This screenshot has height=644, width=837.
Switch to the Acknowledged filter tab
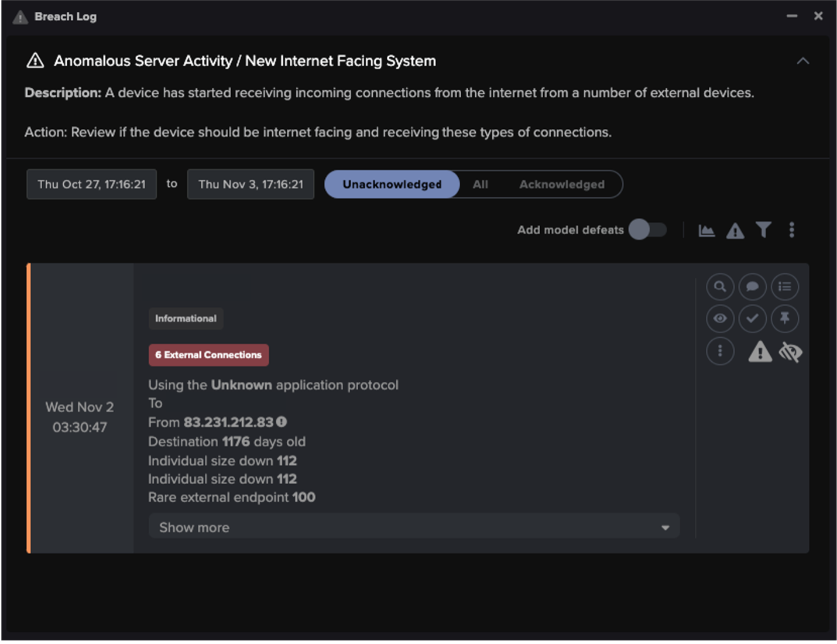561,184
